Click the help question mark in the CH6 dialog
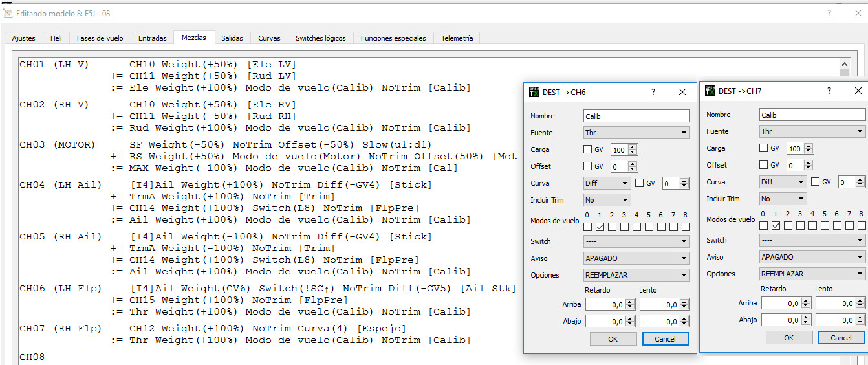This screenshot has height=365, width=868. pos(653,92)
